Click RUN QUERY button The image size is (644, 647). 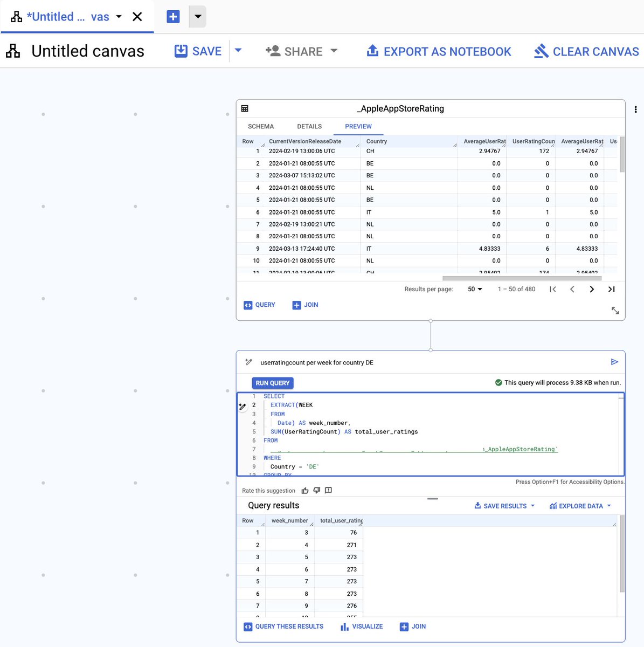click(x=273, y=383)
